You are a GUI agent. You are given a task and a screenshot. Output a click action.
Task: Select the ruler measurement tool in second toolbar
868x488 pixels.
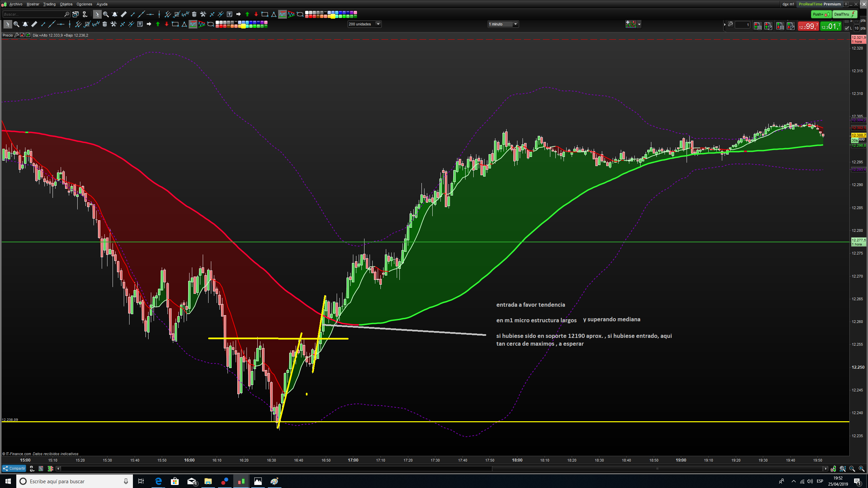pyautogui.click(x=34, y=24)
